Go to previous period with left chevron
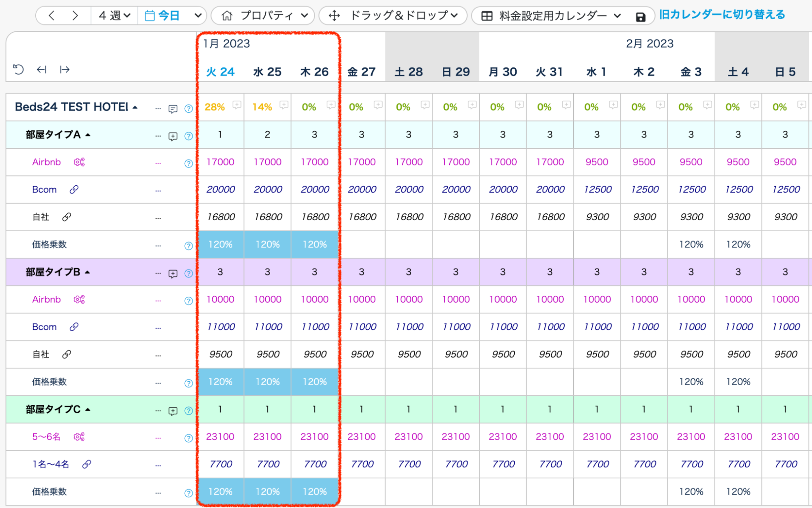 pyautogui.click(x=51, y=16)
